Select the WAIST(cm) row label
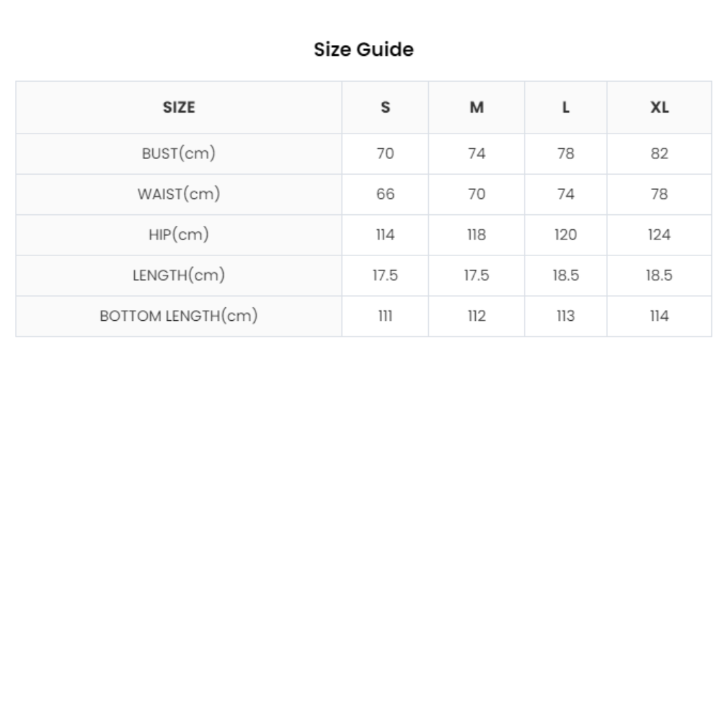The width and height of the screenshot is (728, 728). point(179,194)
